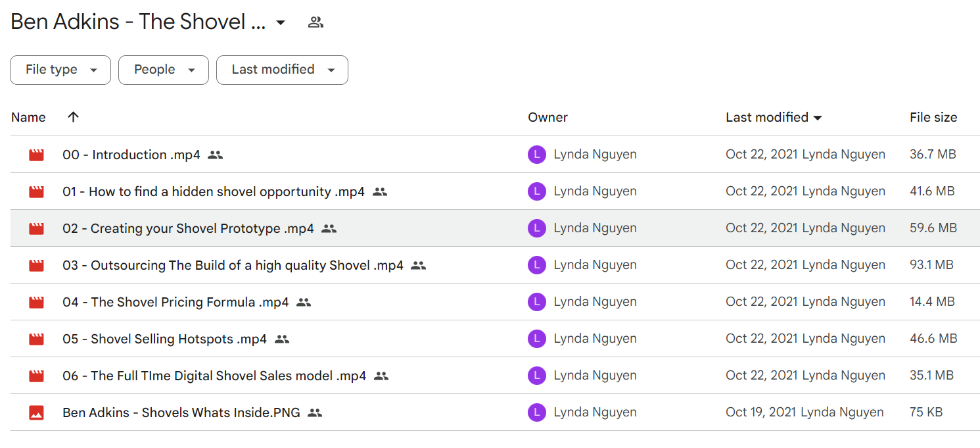Click the File size column header
The width and height of the screenshot is (980, 448).
[933, 117]
